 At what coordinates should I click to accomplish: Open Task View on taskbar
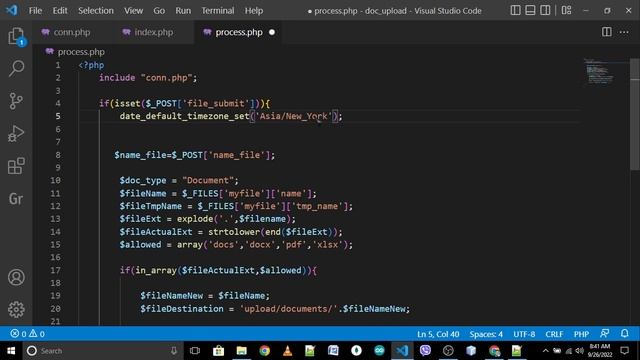pyautogui.click(x=195, y=351)
